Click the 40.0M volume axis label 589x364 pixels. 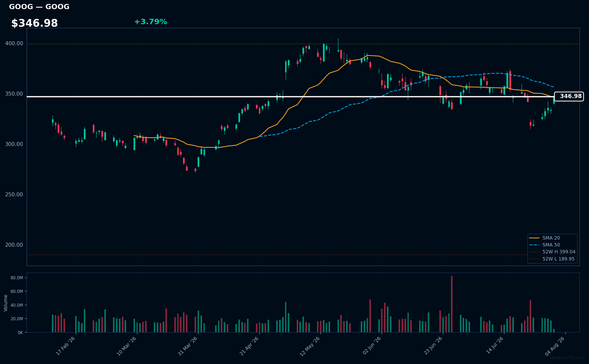17,305
